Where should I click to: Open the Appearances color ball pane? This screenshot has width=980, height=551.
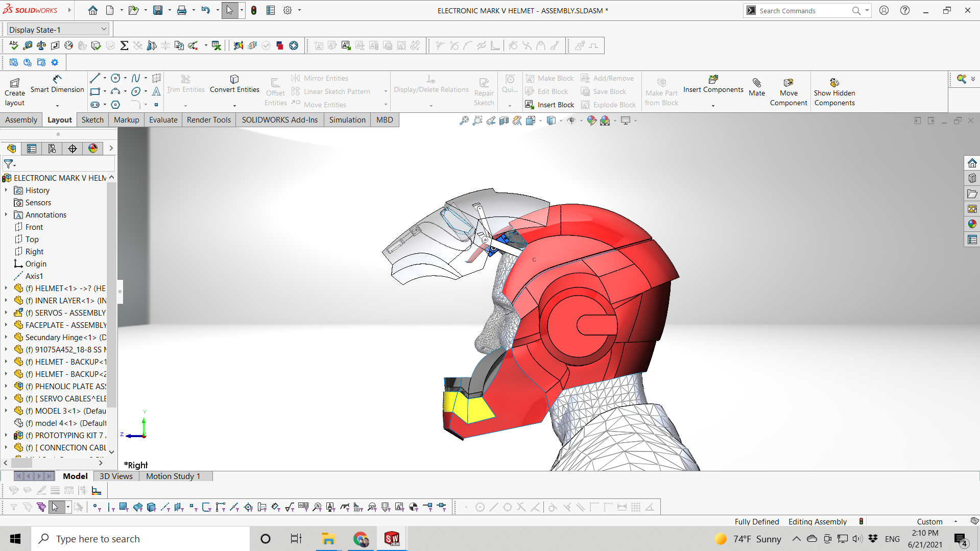point(972,224)
